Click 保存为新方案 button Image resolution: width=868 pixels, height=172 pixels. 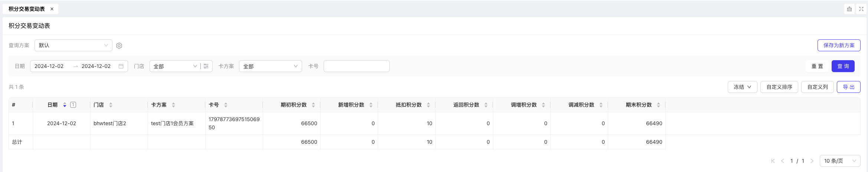coord(839,45)
